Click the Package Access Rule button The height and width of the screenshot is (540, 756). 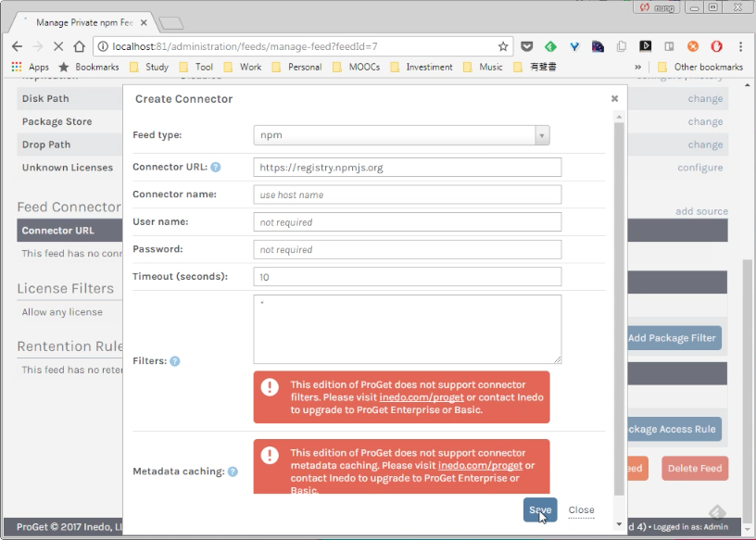(x=674, y=429)
